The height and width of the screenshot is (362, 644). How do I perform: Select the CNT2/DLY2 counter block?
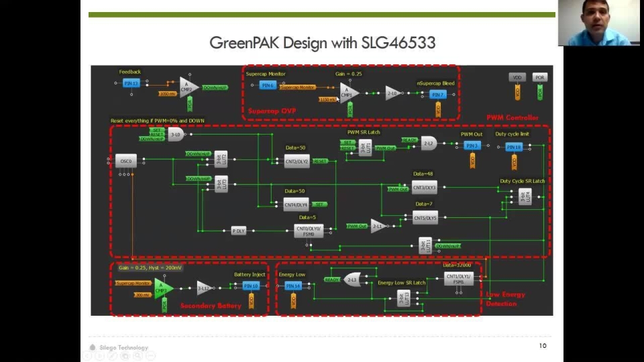pos(296,162)
